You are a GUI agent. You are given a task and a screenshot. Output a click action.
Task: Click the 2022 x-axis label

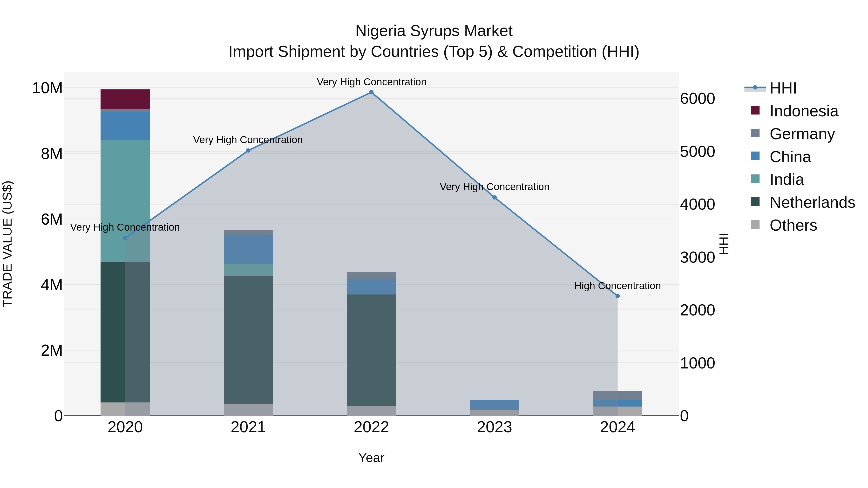371,427
